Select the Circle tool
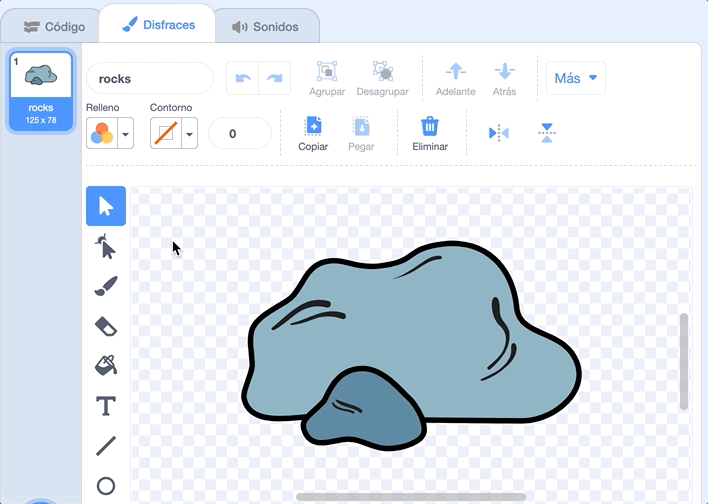Viewport: 708px width, 504px height. click(106, 486)
